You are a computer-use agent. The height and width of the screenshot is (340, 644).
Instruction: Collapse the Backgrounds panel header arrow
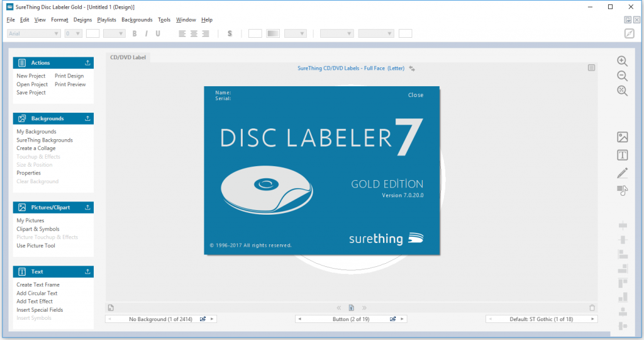[87, 118]
